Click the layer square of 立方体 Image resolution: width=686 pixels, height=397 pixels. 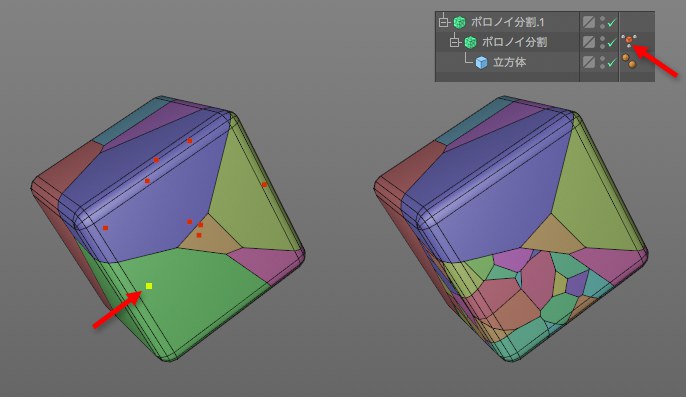click(589, 62)
